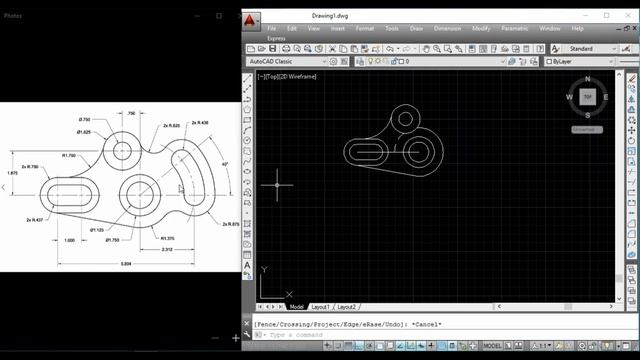Select the Erase tool in Modify toolbar
Screen dimensions: 640x360
pos(631,78)
